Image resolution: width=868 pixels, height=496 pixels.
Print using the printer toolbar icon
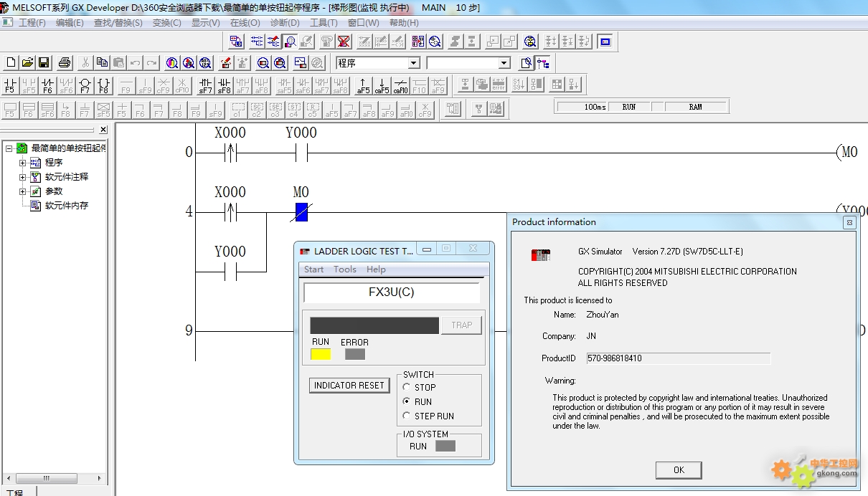(x=65, y=63)
